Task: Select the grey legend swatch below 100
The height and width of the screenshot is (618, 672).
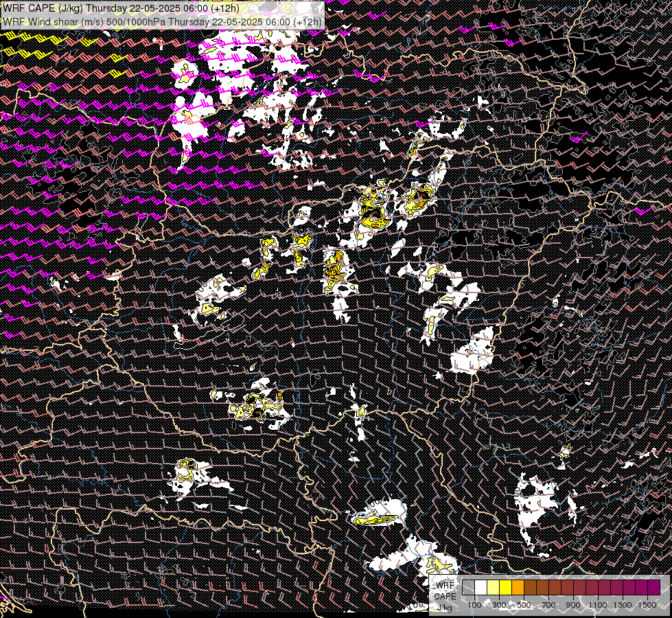Action: tap(468, 587)
